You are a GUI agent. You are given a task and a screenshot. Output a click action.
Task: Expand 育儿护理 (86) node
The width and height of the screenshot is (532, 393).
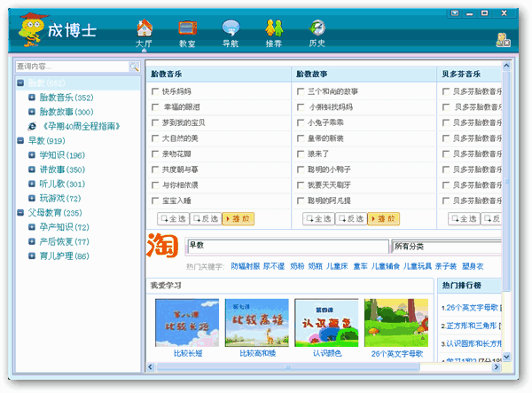pos(32,255)
